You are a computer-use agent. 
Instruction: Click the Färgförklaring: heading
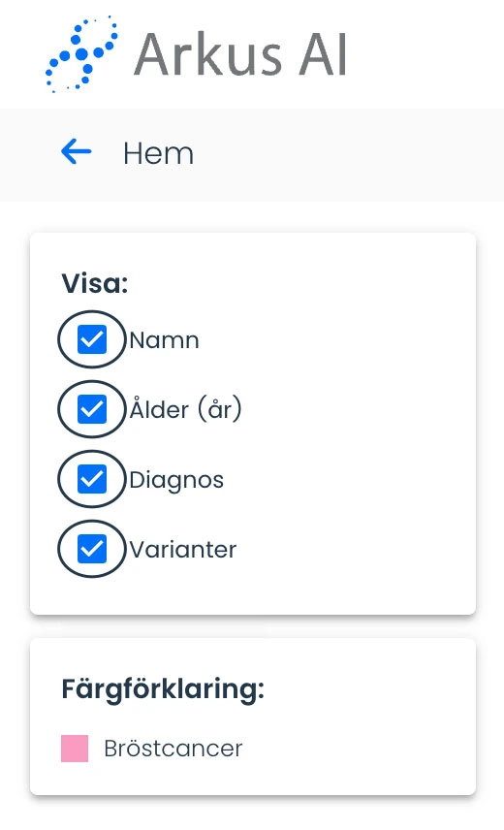(x=163, y=689)
